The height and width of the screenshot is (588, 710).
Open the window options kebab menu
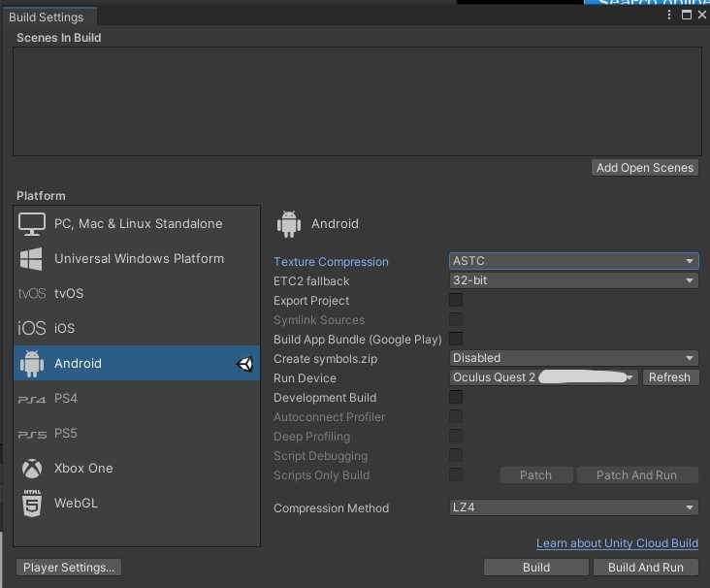[x=669, y=15]
